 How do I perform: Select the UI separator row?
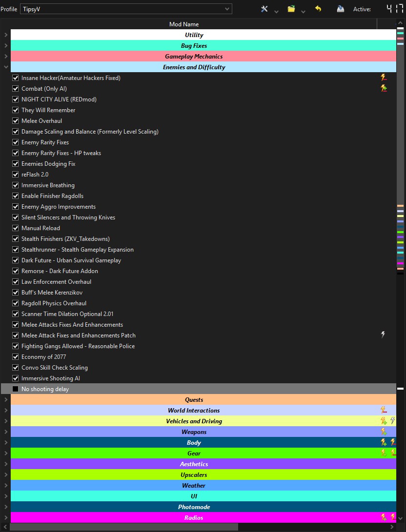(x=203, y=496)
